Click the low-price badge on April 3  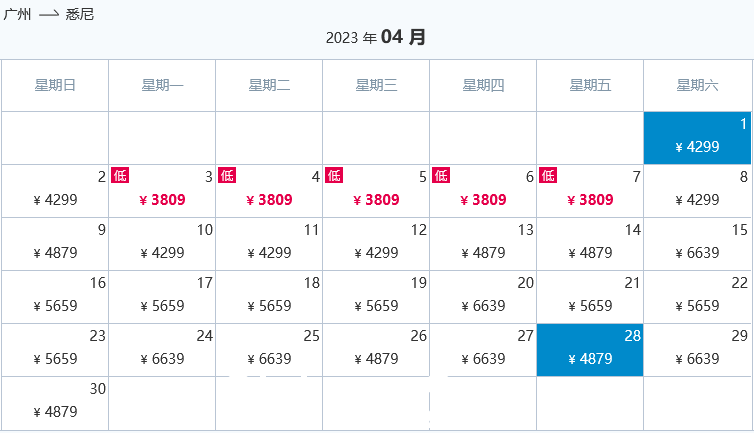point(120,175)
